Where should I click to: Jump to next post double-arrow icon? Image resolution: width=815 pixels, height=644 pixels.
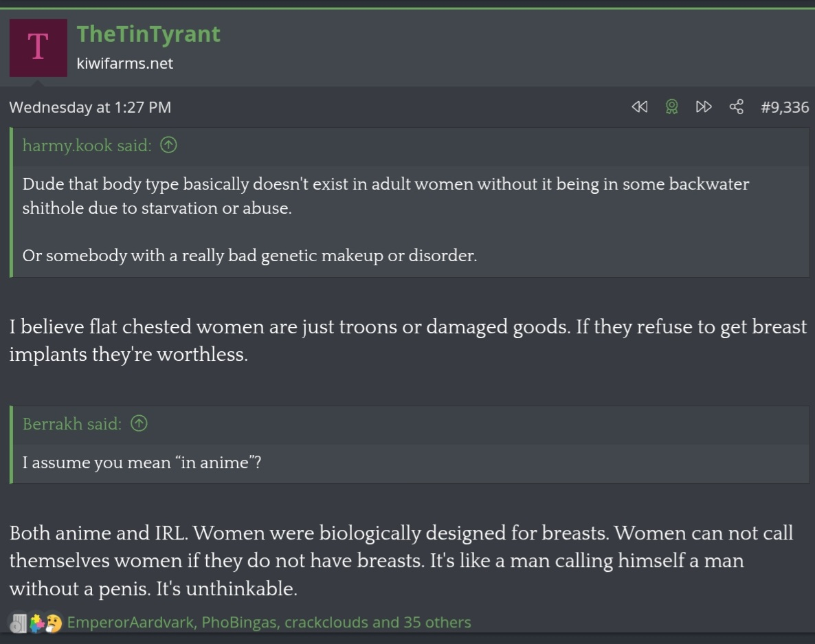coord(704,107)
